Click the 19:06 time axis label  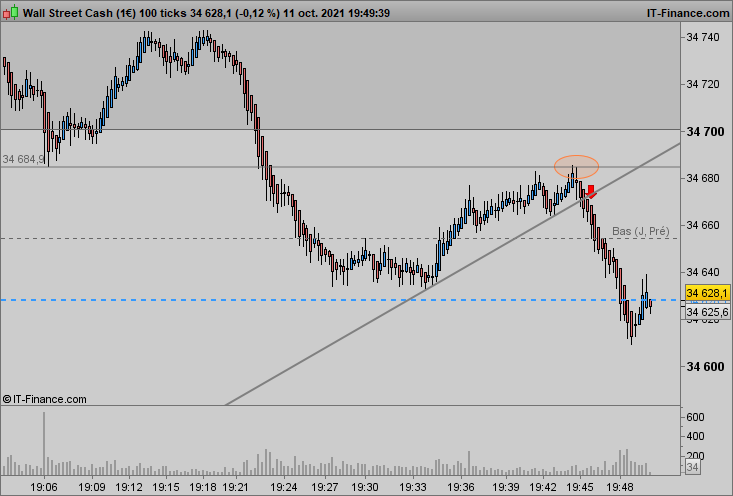pos(43,487)
